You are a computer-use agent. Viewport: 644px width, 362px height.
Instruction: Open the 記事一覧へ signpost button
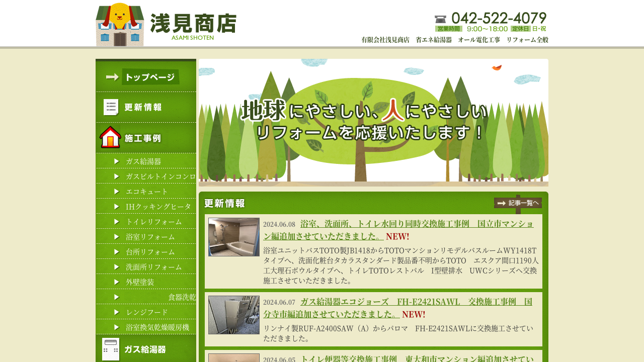[x=518, y=203]
